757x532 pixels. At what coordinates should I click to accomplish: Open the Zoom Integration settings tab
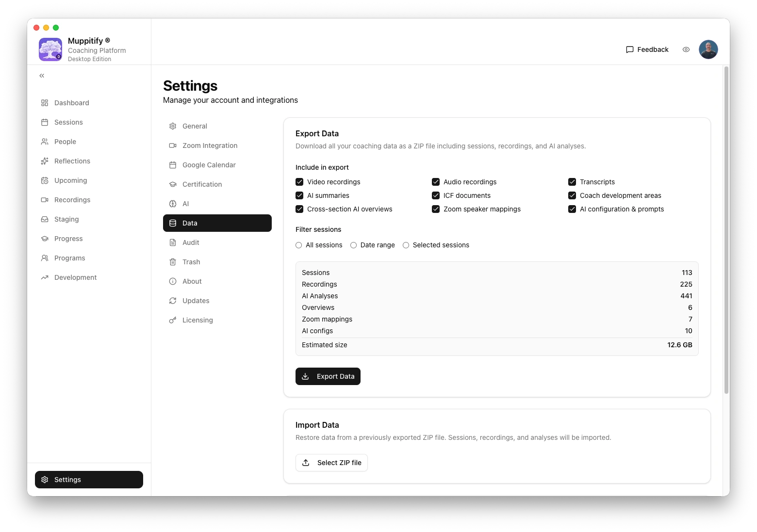[x=210, y=145]
